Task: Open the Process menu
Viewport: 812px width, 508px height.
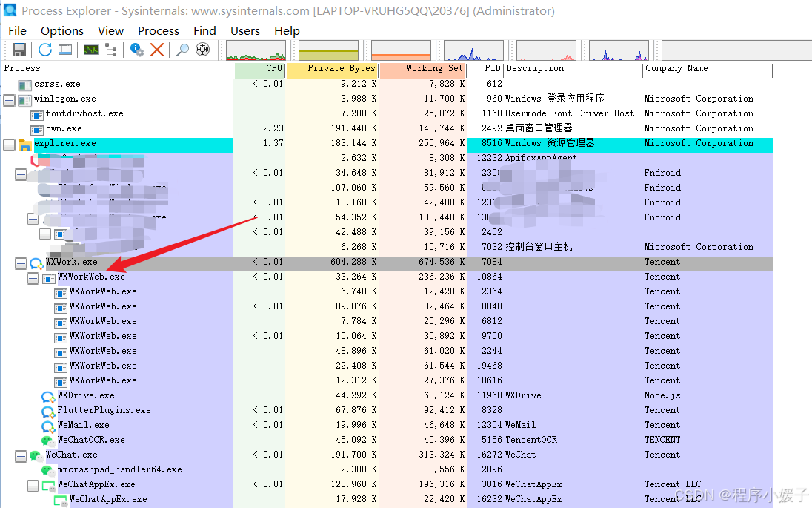Action: click(x=159, y=31)
